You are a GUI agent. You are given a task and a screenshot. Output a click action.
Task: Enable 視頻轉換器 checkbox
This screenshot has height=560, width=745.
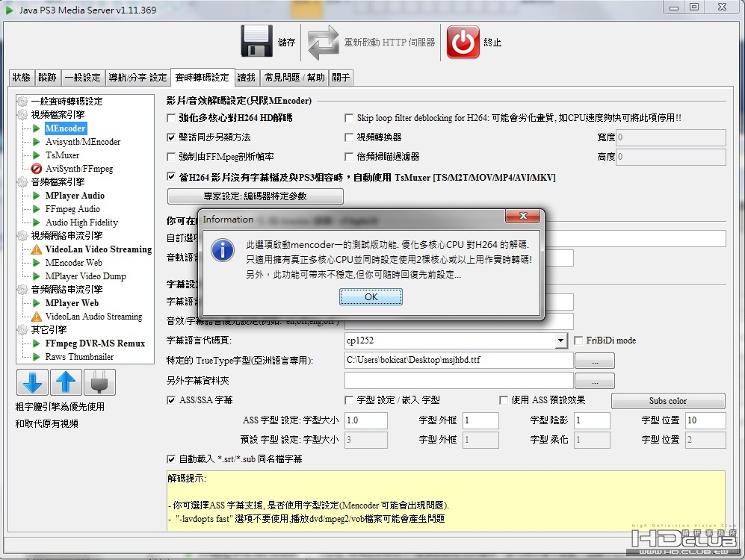[349, 137]
